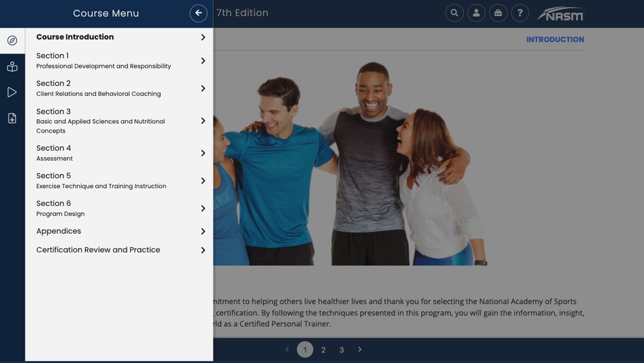The image size is (644, 363).
Task: Expand Section 4 Assessment chevron
Action: click(x=203, y=153)
